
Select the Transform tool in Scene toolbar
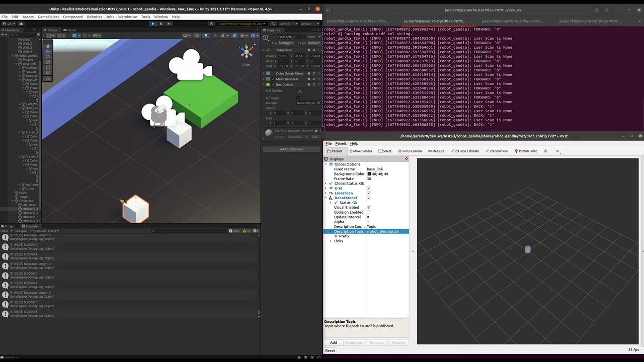click(x=48, y=73)
